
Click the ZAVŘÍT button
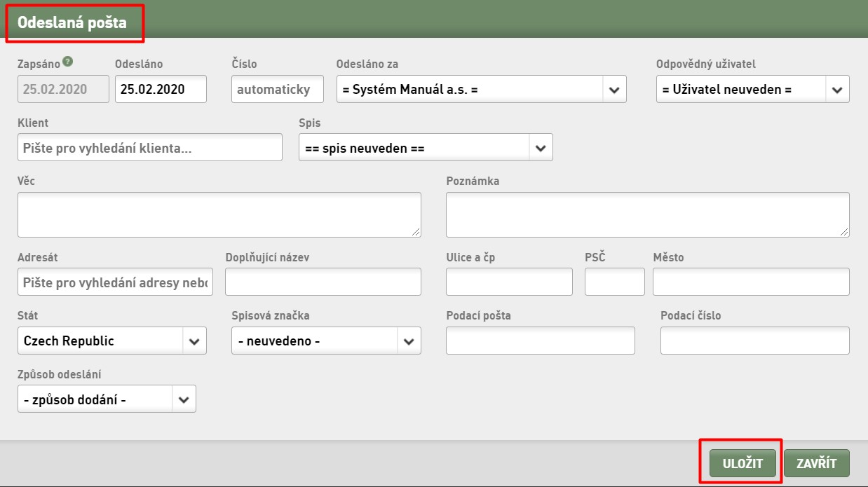(817, 463)
